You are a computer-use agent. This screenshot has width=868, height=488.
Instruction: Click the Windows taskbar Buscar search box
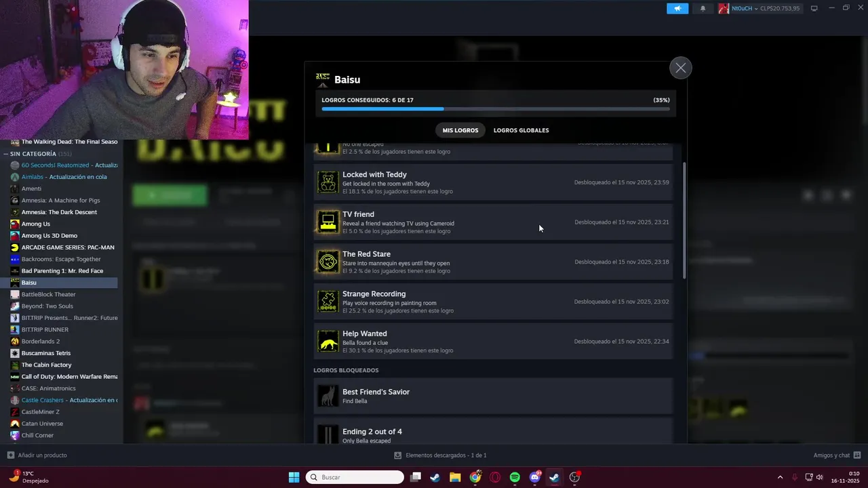(x=355, y=477)
